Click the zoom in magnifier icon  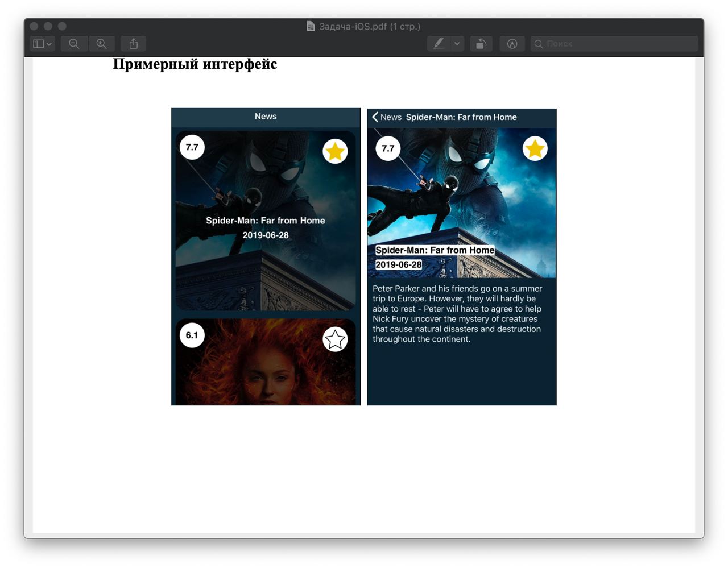point(102,44)
